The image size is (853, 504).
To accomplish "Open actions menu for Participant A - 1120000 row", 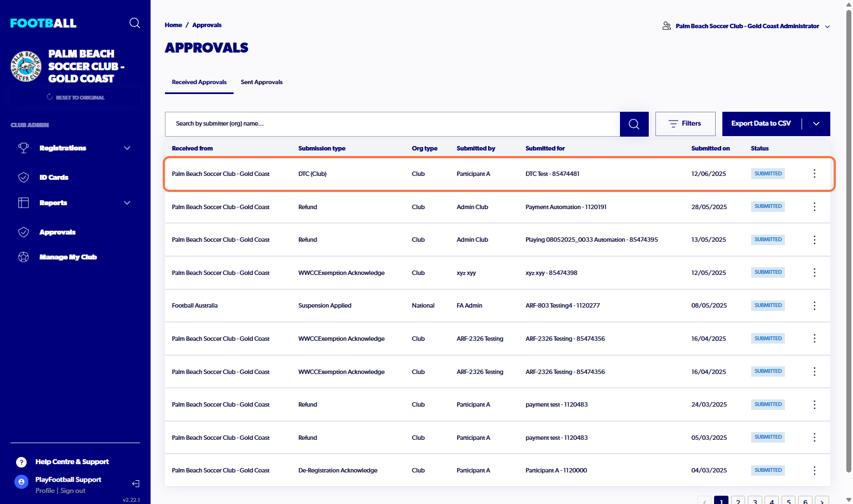I will [x=814, y=470].
